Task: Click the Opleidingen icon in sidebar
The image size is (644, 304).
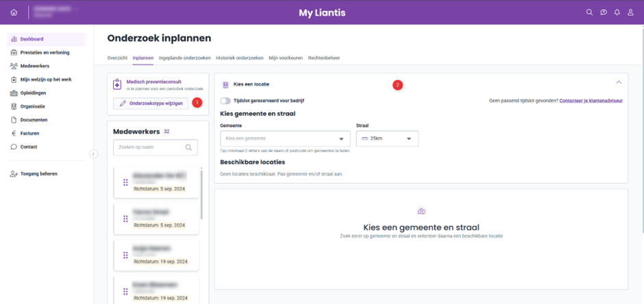Action: [x=14, y=93]
